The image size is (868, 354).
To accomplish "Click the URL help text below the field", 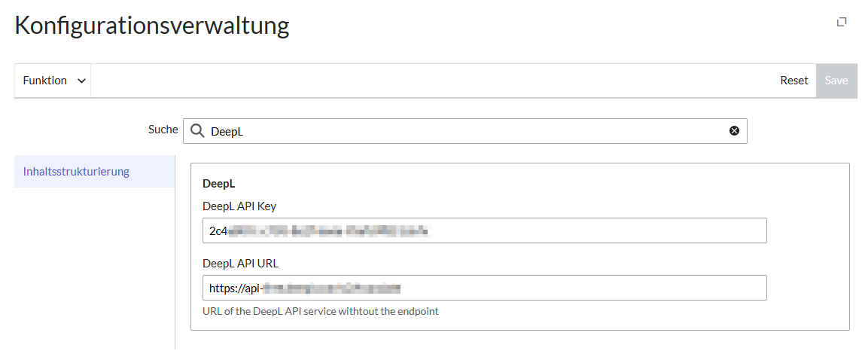I will pyautogui.click(x=320, y=311).
